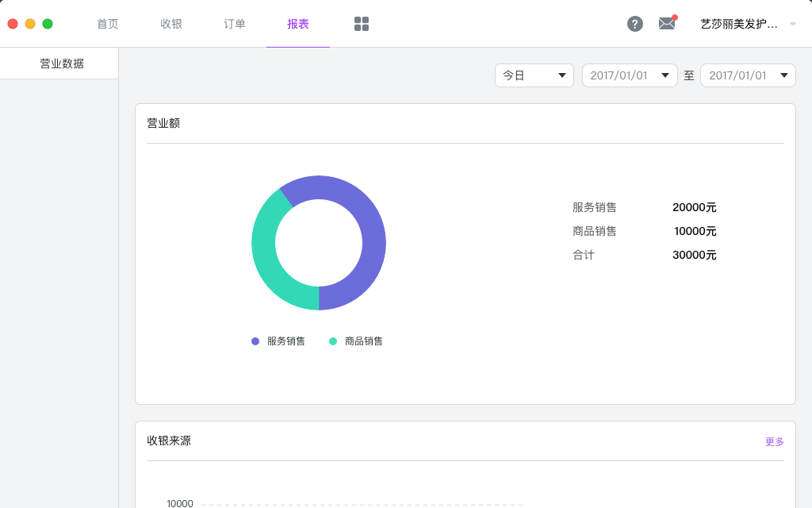Expand the 今日 period dropdown
Screen dimensions: 812x508
click(534, 75)
